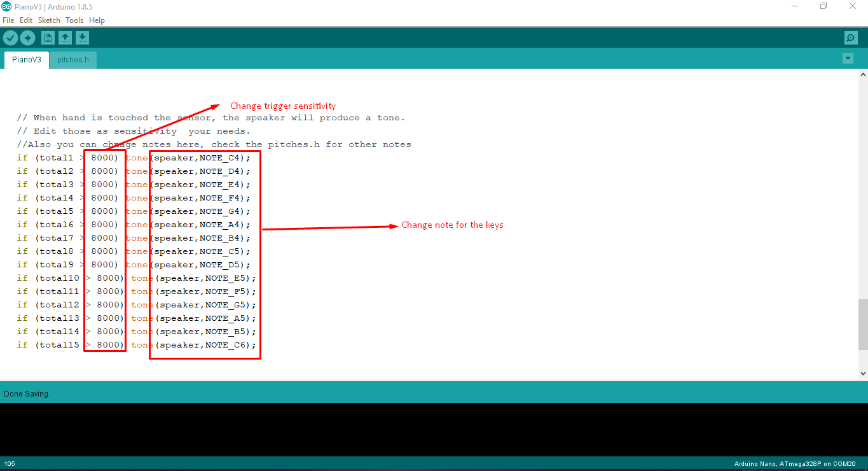
Task: Click the line number 105 in the status bar
Action: [x=9, y=464]
